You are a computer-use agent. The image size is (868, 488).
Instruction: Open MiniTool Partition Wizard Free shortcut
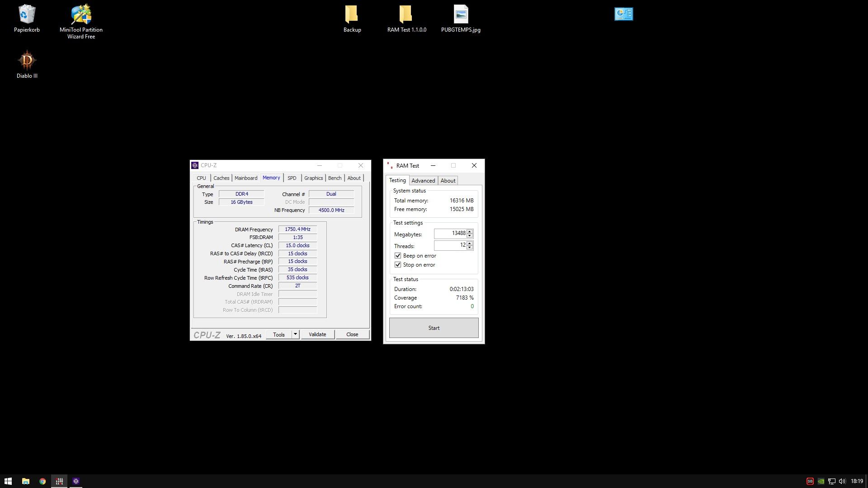click(81, 15)
